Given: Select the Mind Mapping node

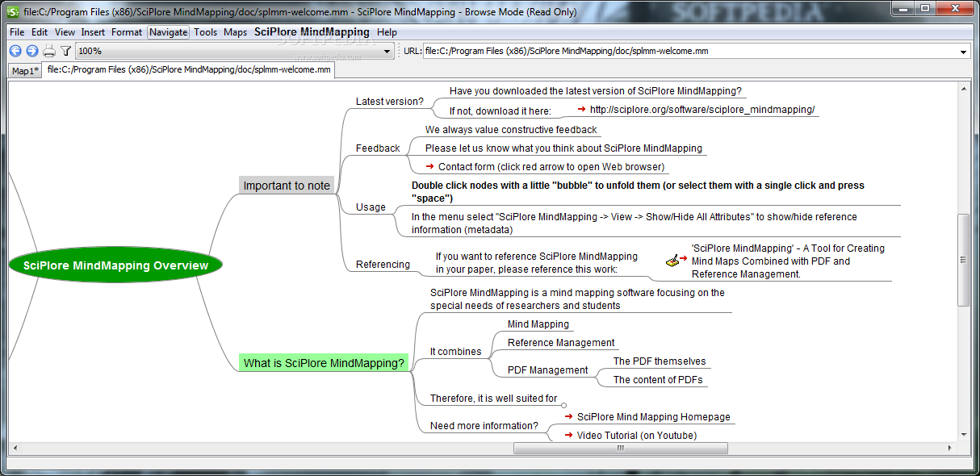Looking at the screenshot, I should tap(538, 324).
